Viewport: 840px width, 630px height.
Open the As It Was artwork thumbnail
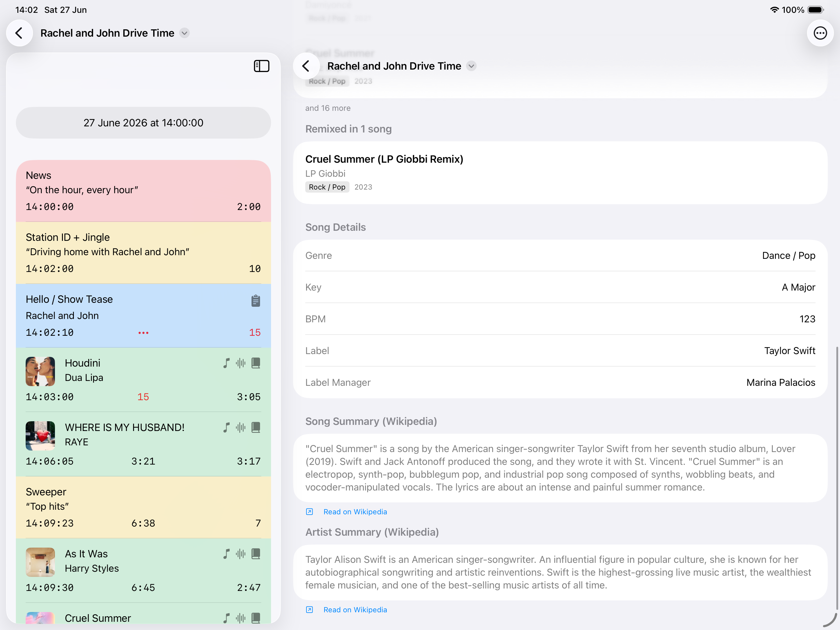tap(40, 562)
